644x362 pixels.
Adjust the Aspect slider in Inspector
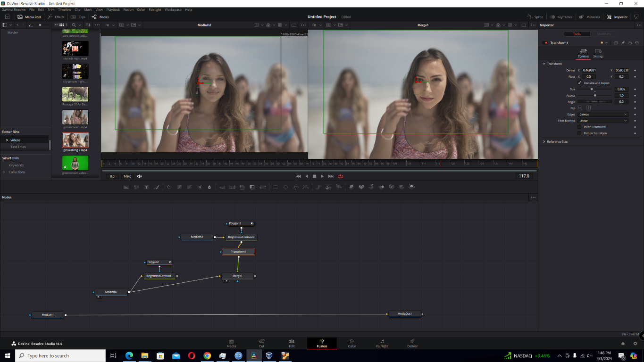pos(594,95)
